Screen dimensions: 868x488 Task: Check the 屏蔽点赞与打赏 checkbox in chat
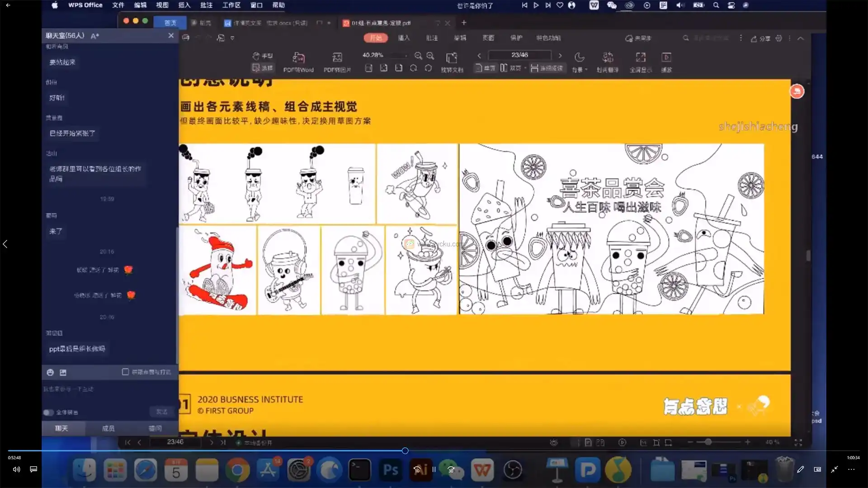tap(125, 371)
